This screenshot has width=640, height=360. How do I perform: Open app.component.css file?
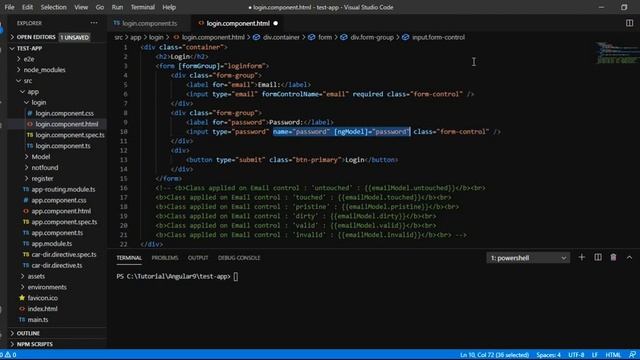[59, 200]
